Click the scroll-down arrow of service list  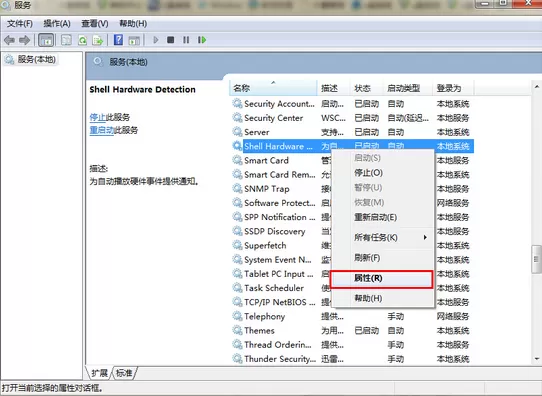(x=536, y=359)
